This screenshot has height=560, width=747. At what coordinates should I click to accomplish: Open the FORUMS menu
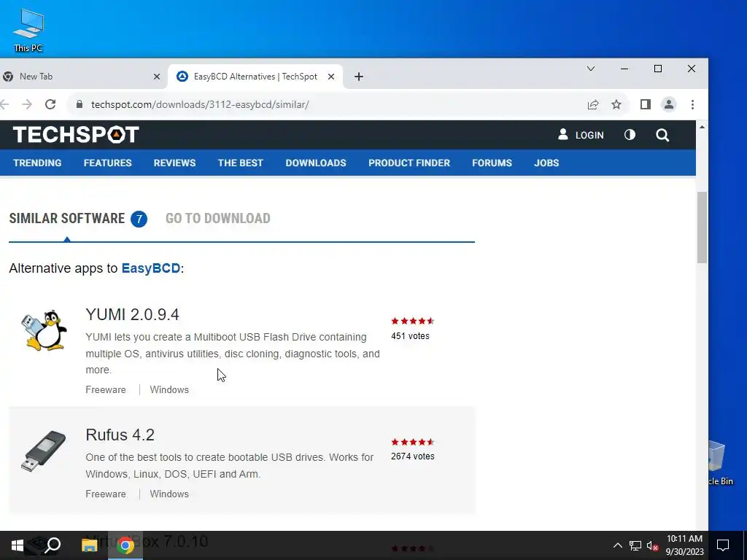pyautogui.click(x=492, y=163)
